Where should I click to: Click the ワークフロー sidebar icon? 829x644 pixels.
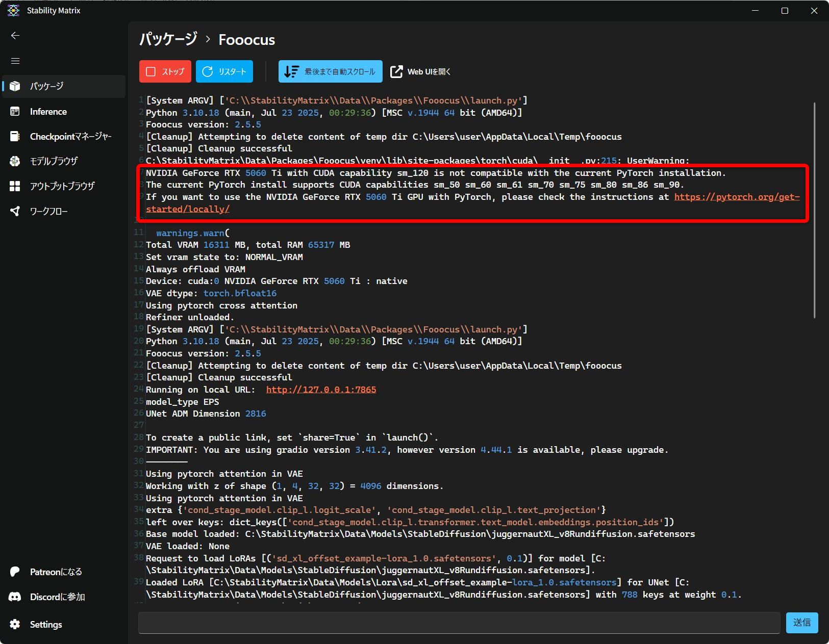click(x=15, y=211)
